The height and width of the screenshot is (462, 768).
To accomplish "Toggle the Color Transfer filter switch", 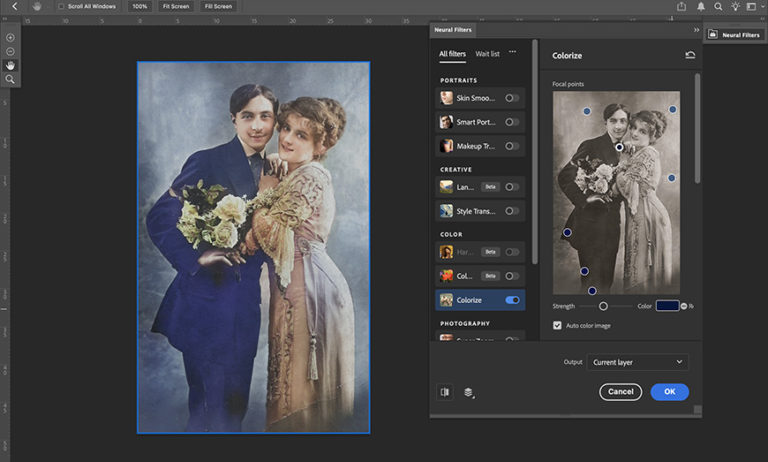I will (x=512, y=276).
